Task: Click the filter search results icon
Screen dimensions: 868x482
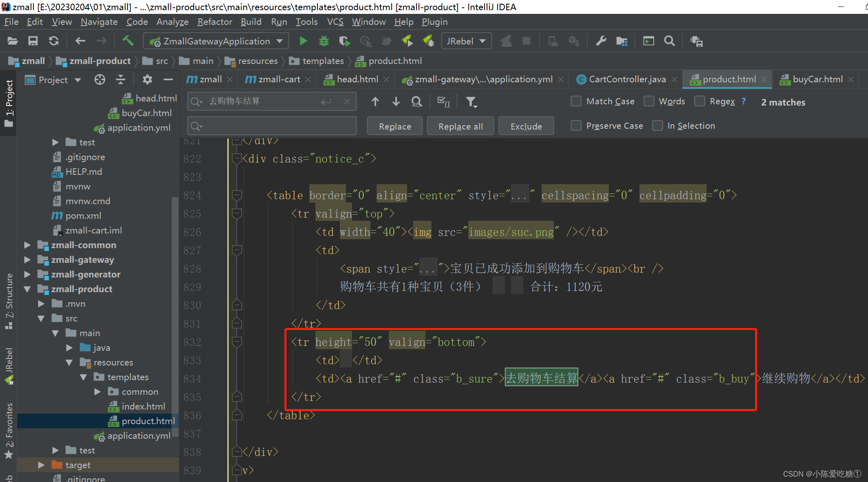Action: coord(471,102)
